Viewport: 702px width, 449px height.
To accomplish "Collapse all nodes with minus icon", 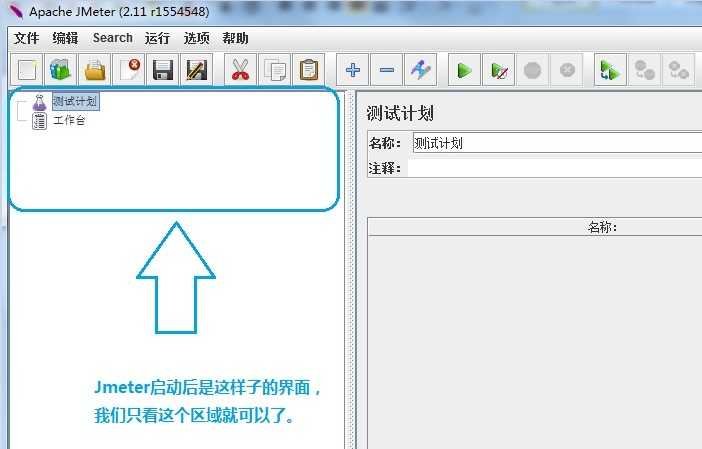I will (x=386, y=70).
